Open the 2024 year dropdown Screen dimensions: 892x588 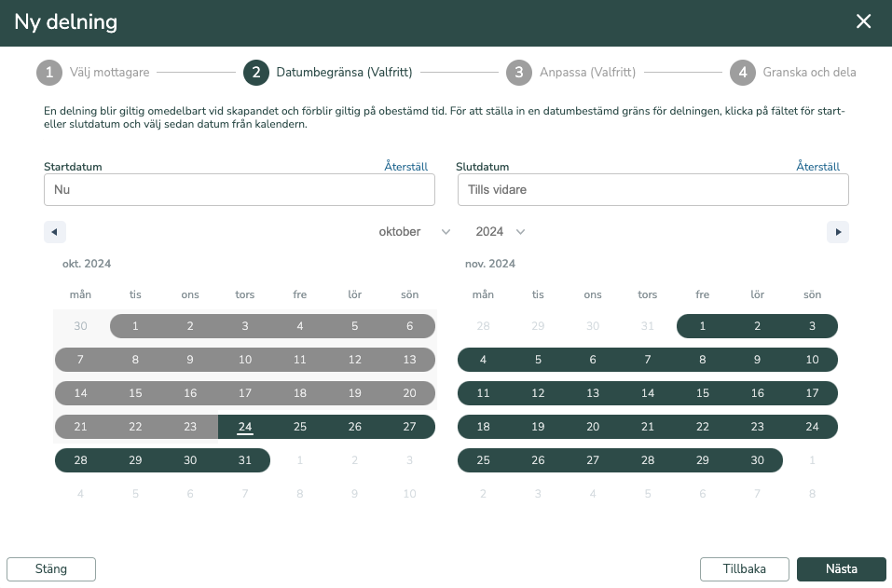500,232
